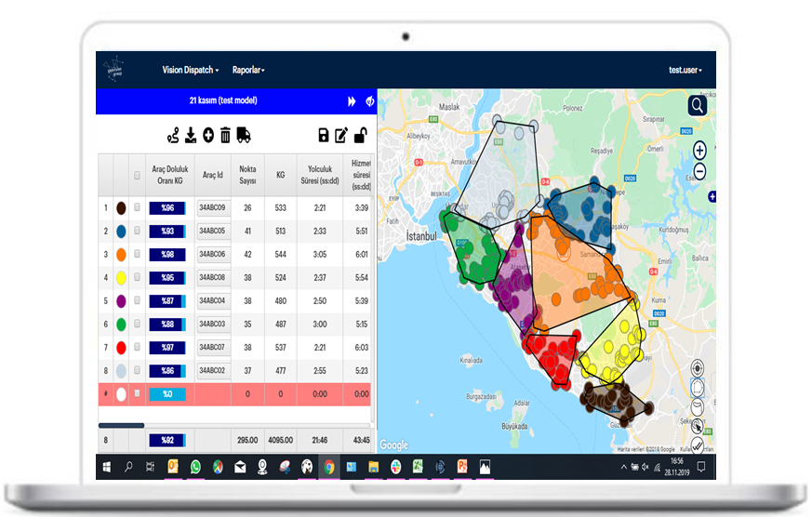Open Slack from the taskbar

(395, 468)
